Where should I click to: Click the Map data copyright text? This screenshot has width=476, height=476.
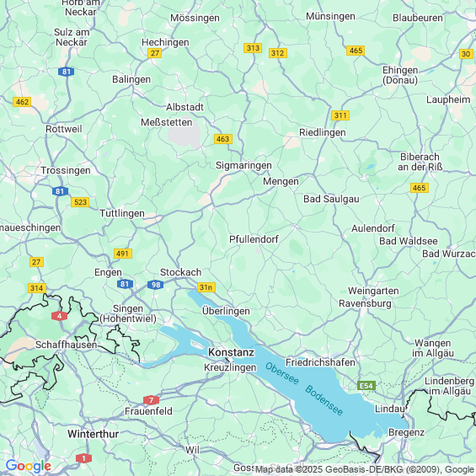coord(365,469)
